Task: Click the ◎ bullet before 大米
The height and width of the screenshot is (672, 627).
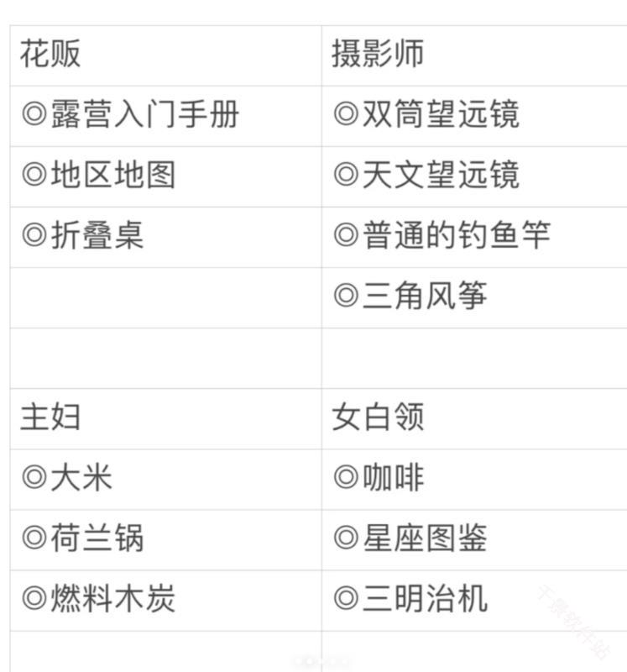Action: tap(34, 478)
